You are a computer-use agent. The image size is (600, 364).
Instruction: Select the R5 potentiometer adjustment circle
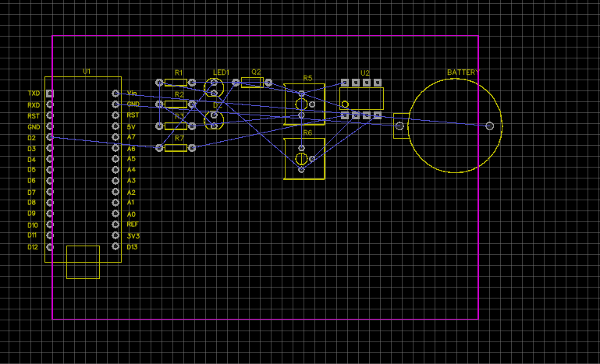point(301,104)
